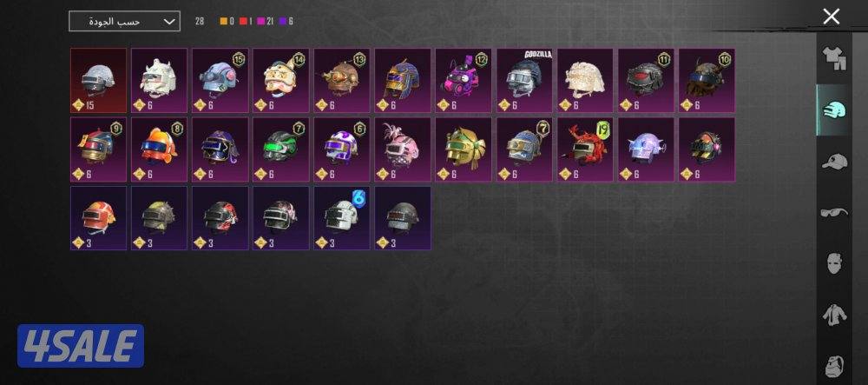This screenshot has width=868, height=385.
Task: Select the red crab helmet tagged 19
Action: [x=585, y=149]
